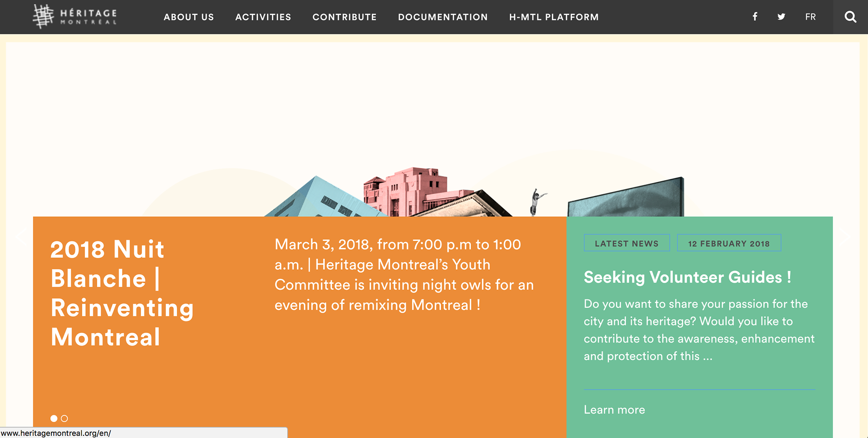Select the second slide indicator dot
This screenshot has height=438, width=868.
pyautogui.click(x=65, y=419)
